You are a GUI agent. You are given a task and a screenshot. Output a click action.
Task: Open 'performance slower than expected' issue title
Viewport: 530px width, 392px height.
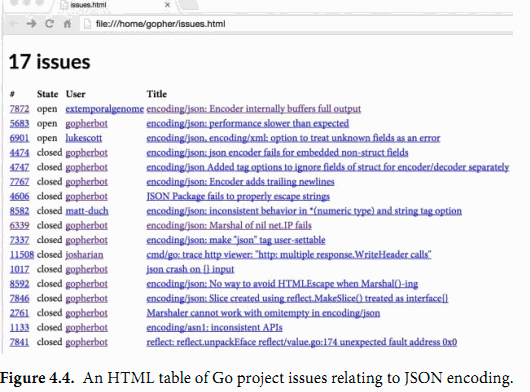tap(247, 123)
